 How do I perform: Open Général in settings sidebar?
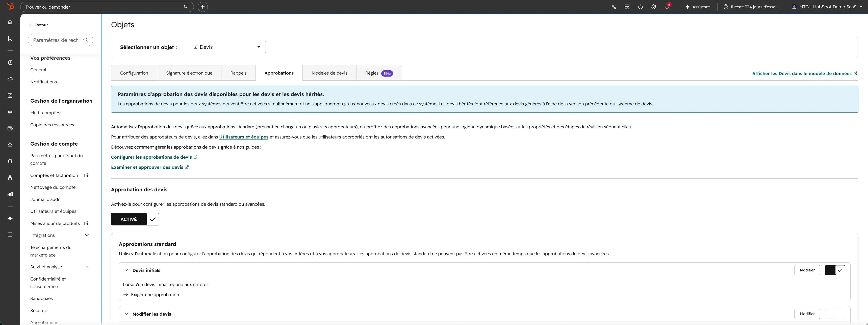pos(38,70)
